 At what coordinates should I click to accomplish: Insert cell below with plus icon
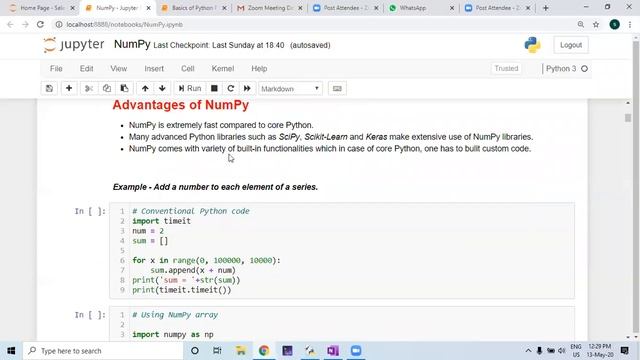[x=69, y=89]
